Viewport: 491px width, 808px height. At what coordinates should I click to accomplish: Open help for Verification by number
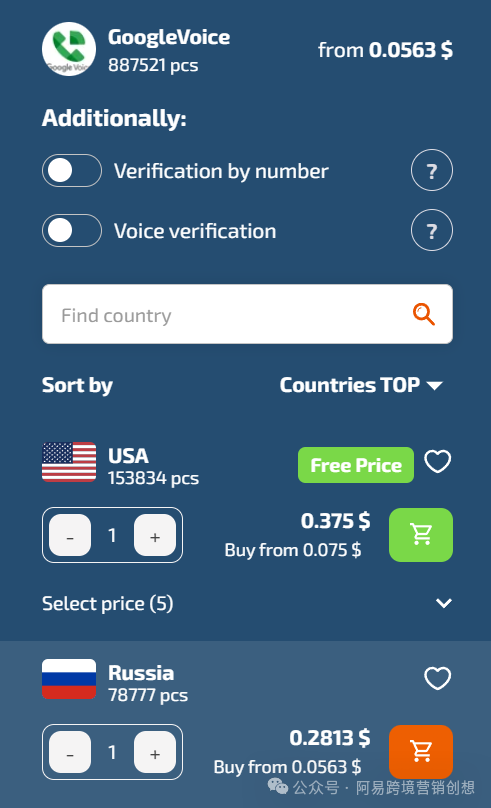pos(432,171)
